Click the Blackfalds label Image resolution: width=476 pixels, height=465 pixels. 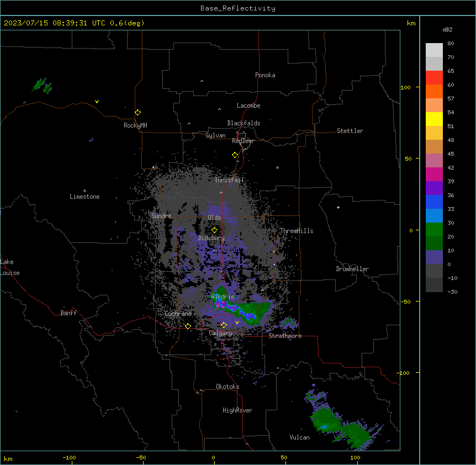pyautogui.click(x=244, y=123)
